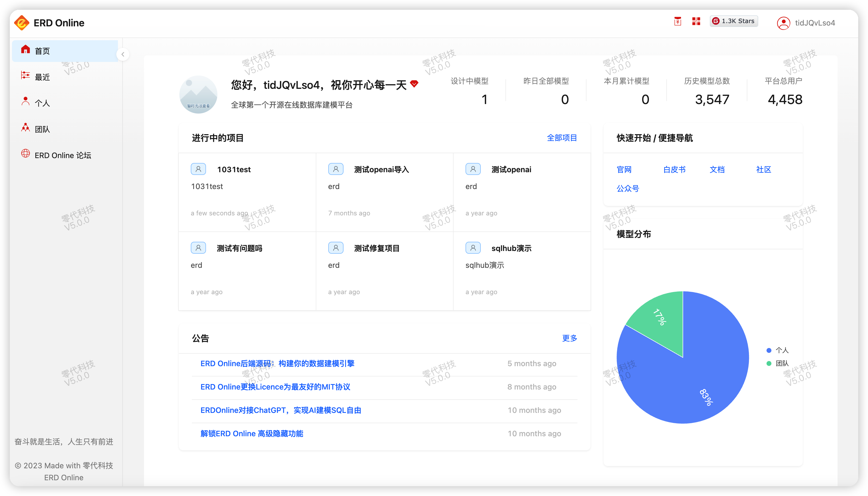
Task: Click the avatar icon of 测试openai project
Action: [473, 169]
